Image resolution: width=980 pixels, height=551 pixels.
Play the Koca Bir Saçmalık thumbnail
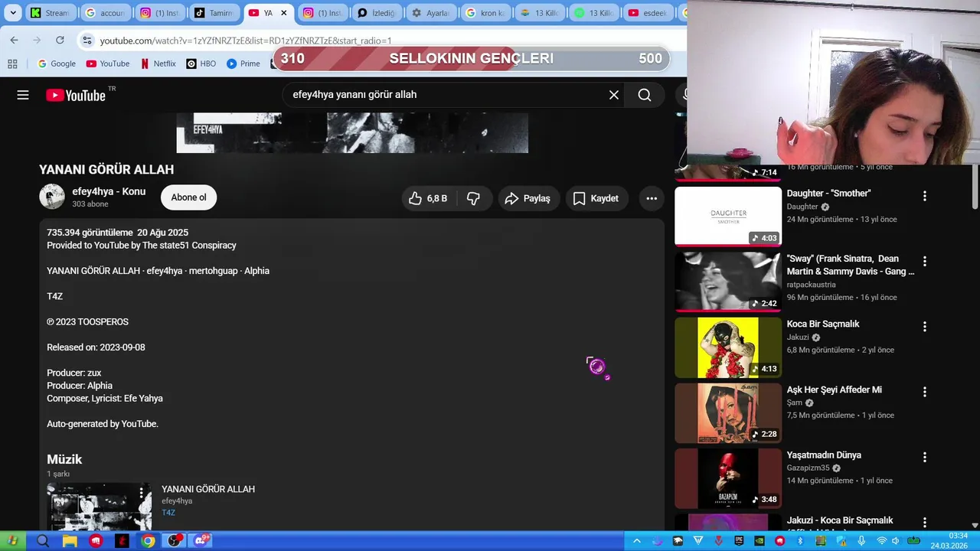tap(728, 347)
